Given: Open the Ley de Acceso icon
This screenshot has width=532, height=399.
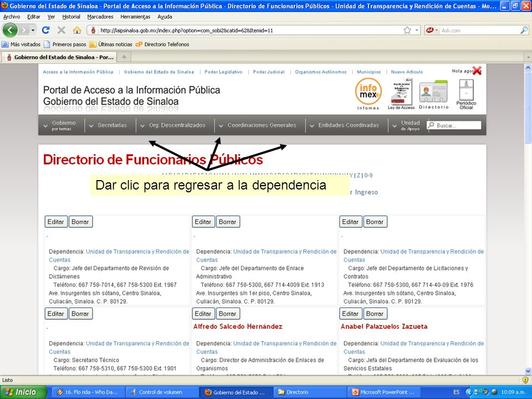Looking at the screenshot, I should pos(401,94).
